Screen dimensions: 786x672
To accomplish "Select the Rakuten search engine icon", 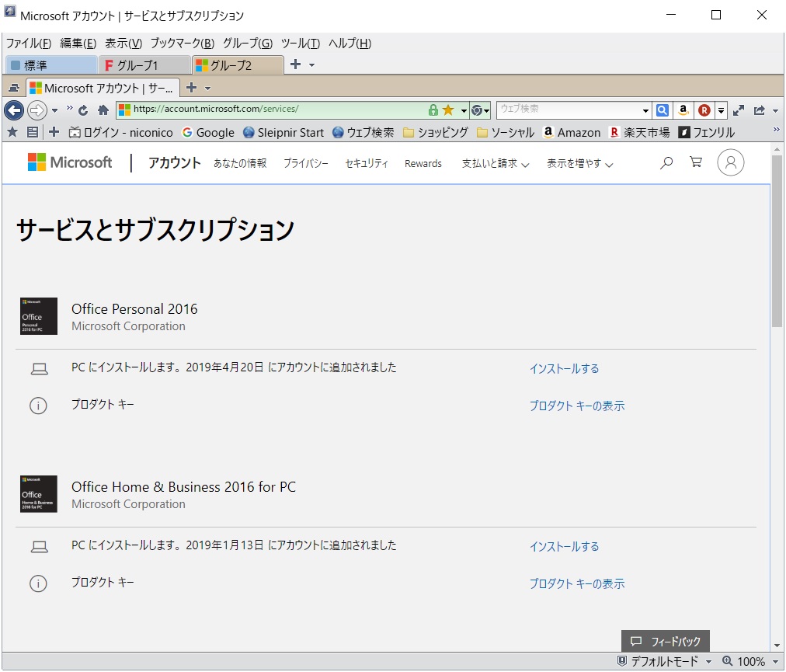I will tap(704, 110).
